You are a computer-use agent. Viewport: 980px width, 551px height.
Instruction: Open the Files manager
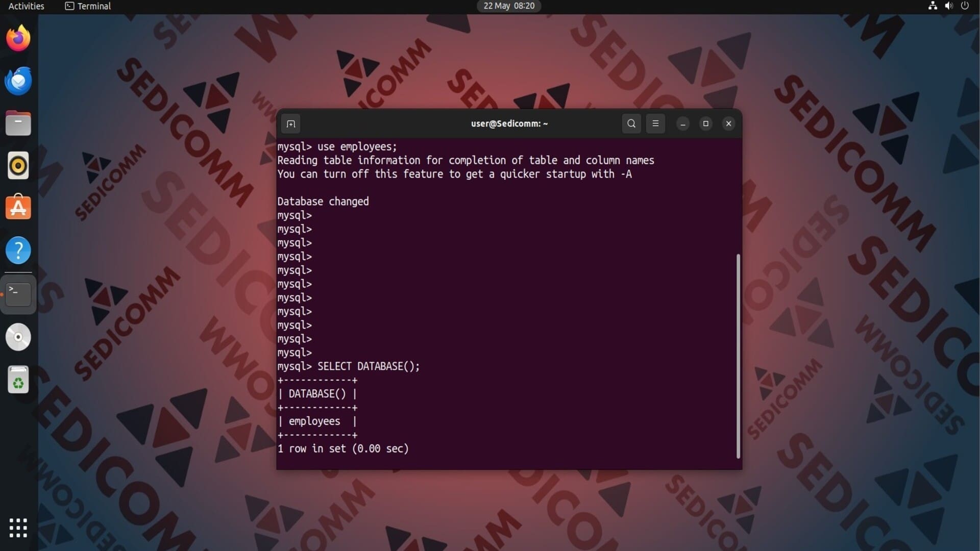click(18, 123)
